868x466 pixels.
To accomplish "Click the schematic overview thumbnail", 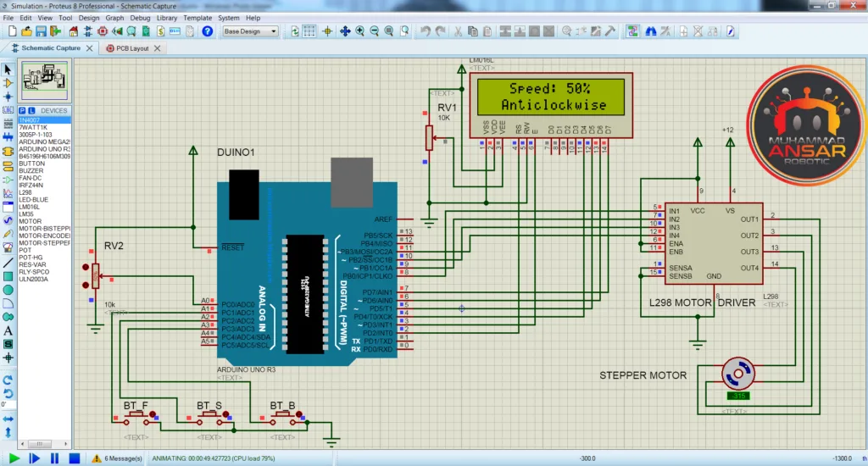I will 44,80.
